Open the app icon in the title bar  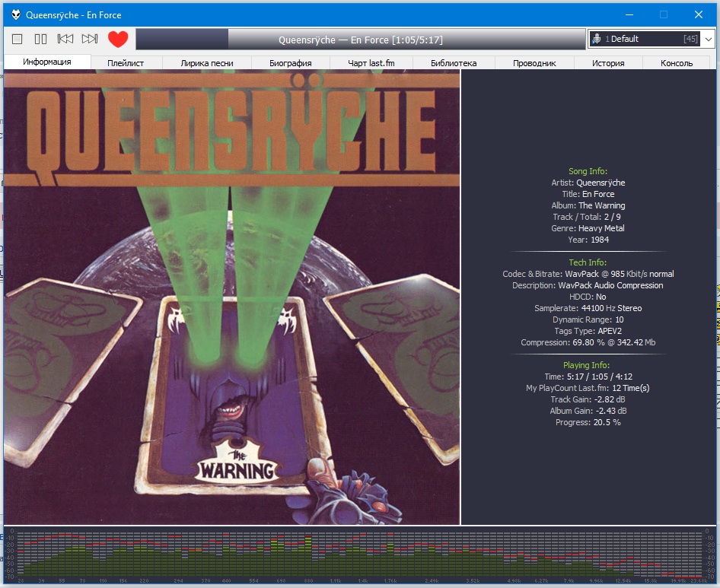(x=15, y=14)
